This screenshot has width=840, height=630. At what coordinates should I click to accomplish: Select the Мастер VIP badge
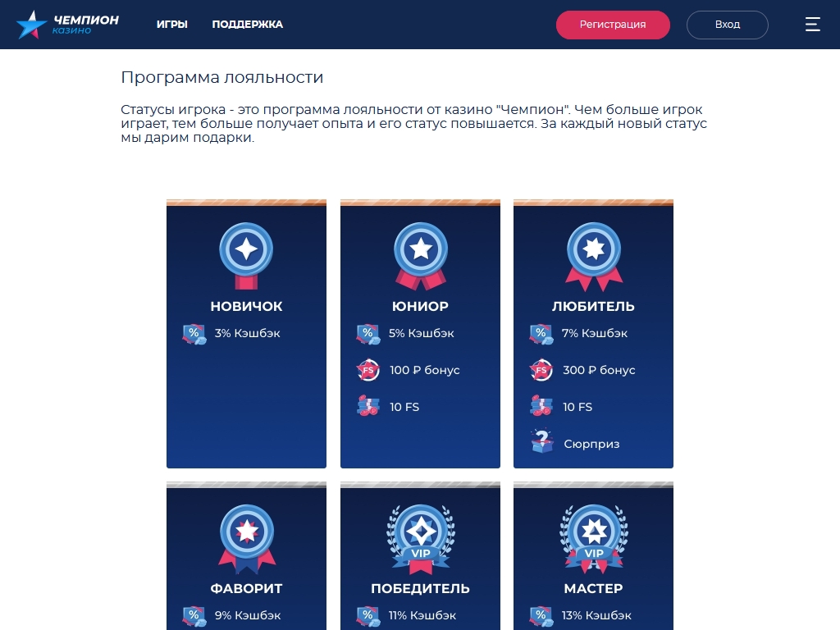[x=594, y=539]
